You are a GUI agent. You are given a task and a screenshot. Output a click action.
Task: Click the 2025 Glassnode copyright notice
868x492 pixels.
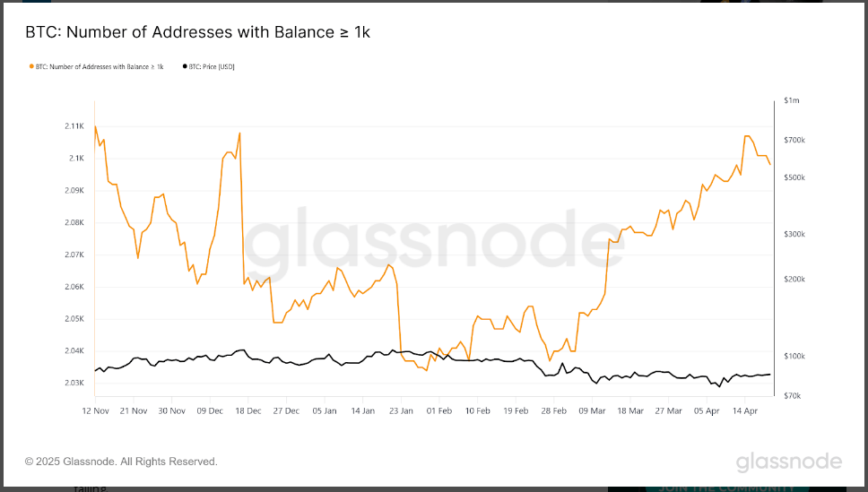tap(121, 462)
